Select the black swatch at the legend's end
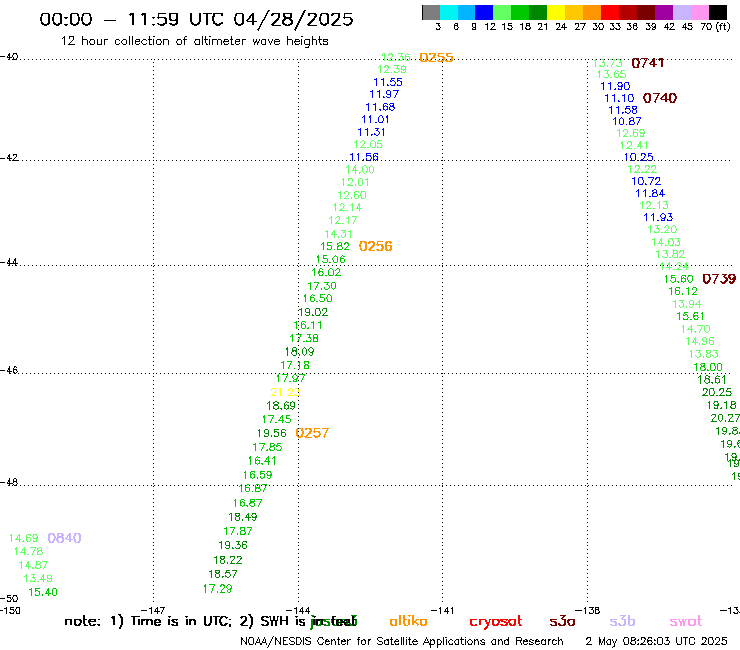The image size is (740, 650). click(717, 12)
